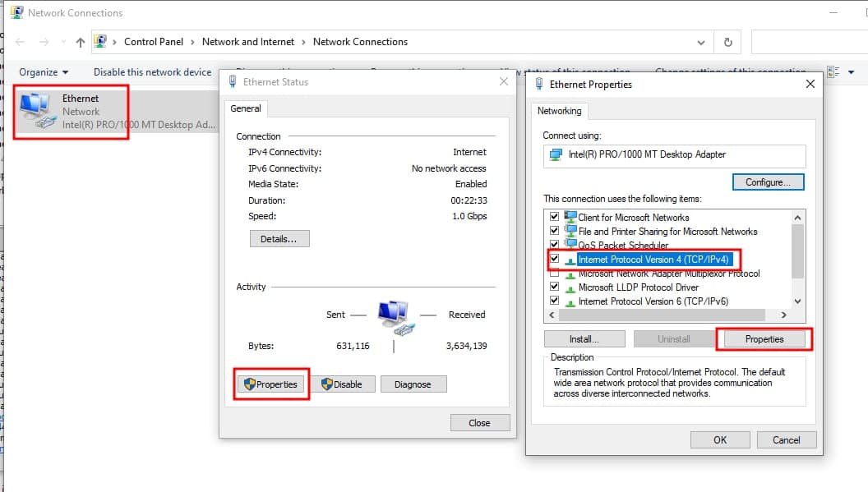The width and height of the screenshot is (868, 492).
Task: Expand the Control Panel breadcrumb chevron
Action: click(195, 42)
